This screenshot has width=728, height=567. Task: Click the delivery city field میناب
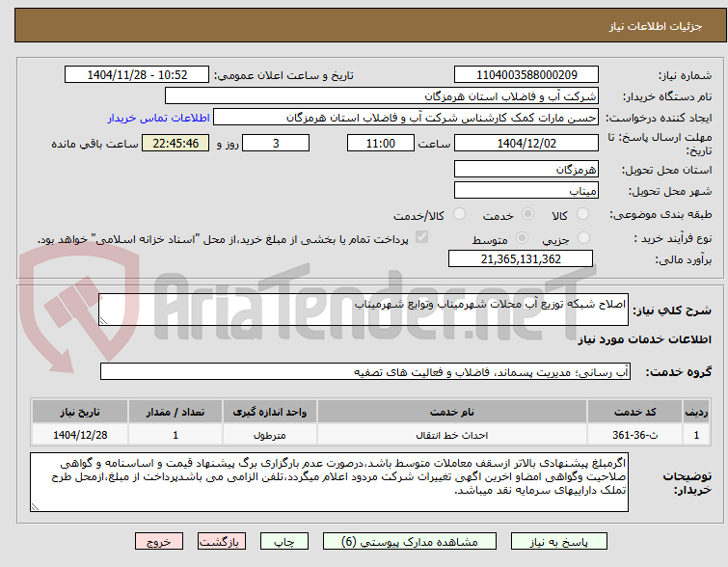[x=526, y=190]
